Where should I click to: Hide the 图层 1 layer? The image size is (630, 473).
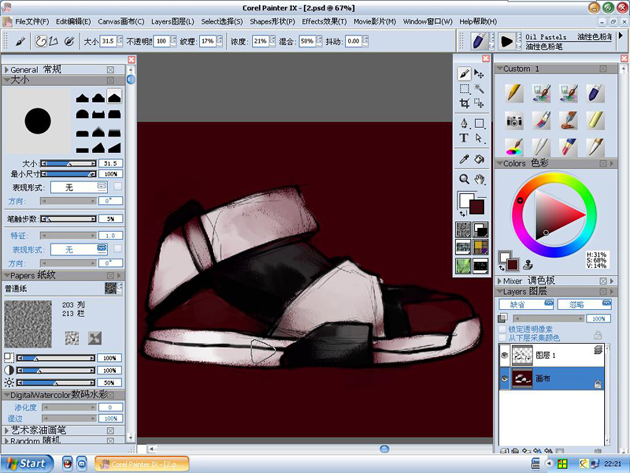point(504,355)
